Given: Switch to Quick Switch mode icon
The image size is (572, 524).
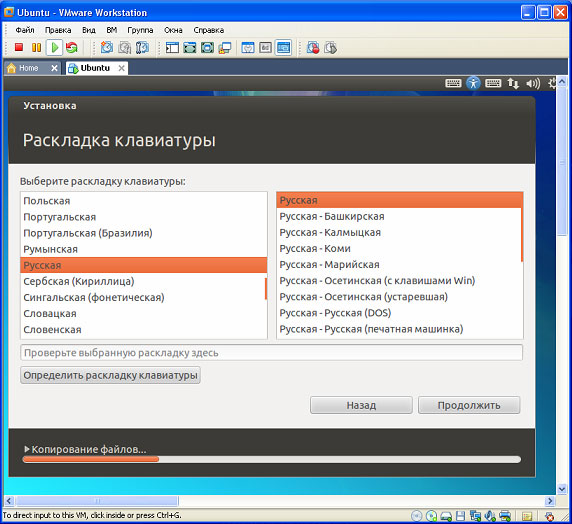Looking at the screenshot, I should pyautogui.click(x=190, y=47).
